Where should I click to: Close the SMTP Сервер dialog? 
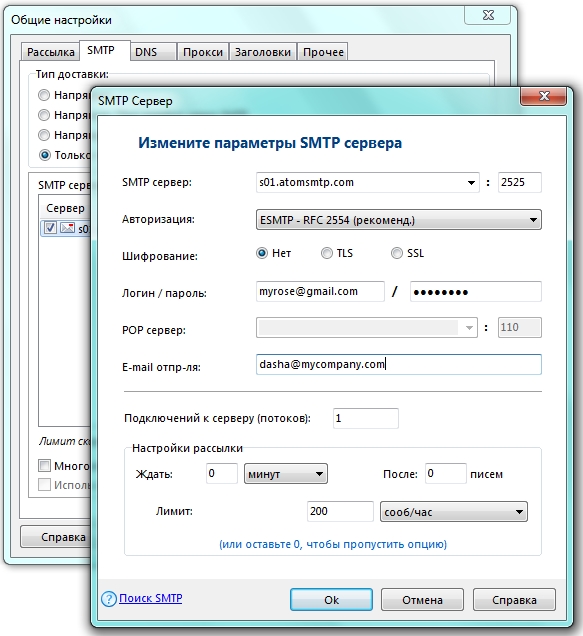pyautogui.click(x=543, y=96)
